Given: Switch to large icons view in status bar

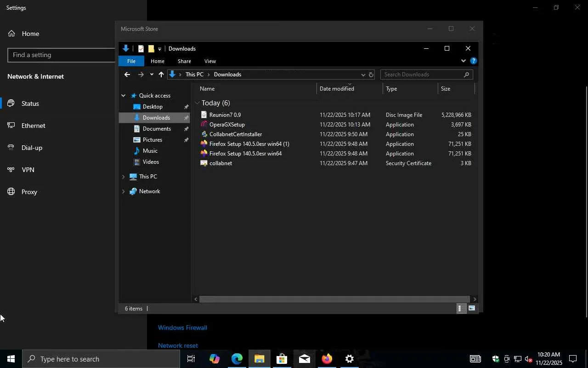Looking at the screenshot, I should [472, 309].
